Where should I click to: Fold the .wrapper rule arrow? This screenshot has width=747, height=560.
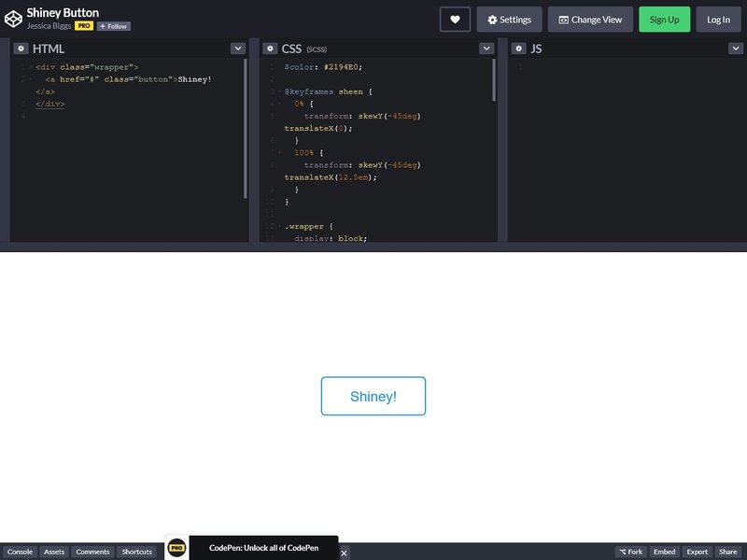279,226
